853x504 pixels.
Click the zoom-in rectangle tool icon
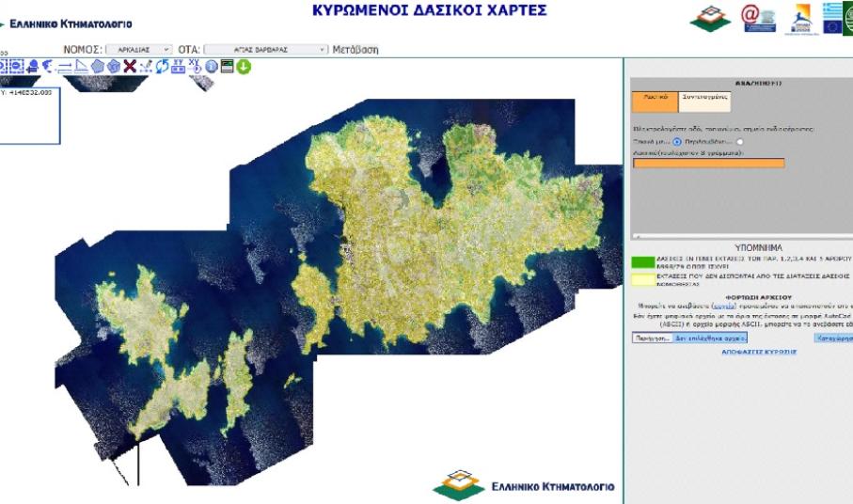(x=5, y=66)
